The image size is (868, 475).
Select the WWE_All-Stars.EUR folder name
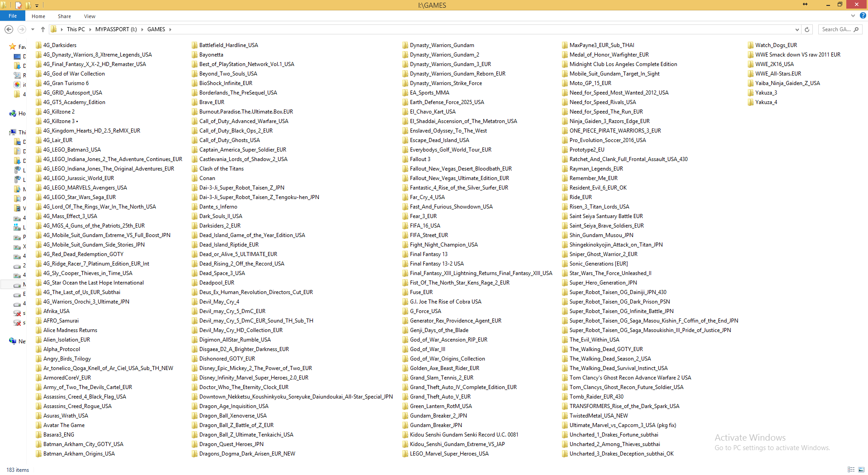tap(778, 74)
